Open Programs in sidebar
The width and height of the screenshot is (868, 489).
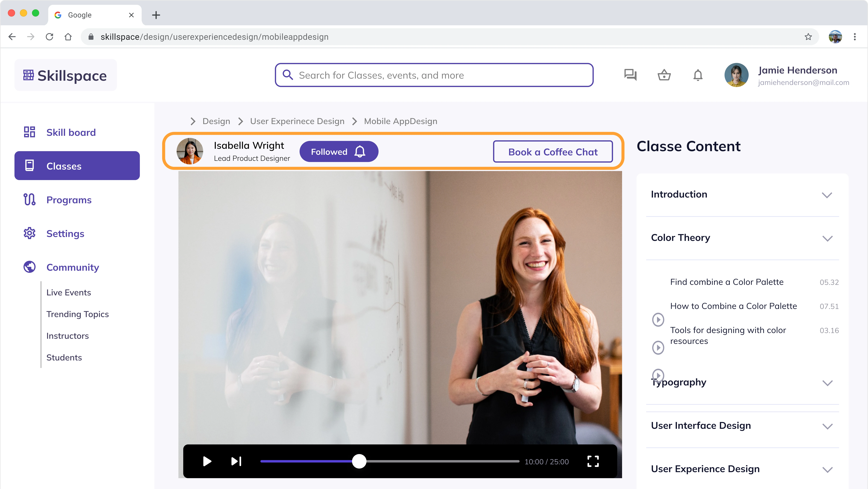pyautogui.click(x=69, y=200)
